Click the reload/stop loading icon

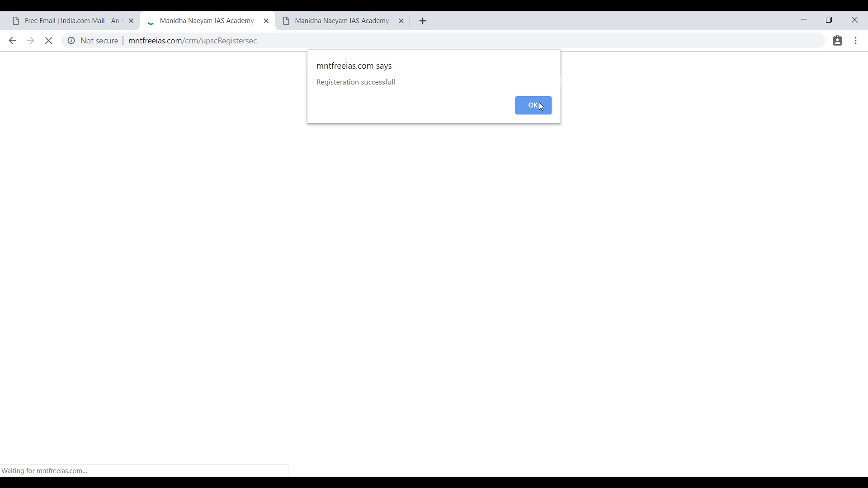point(49,41)
